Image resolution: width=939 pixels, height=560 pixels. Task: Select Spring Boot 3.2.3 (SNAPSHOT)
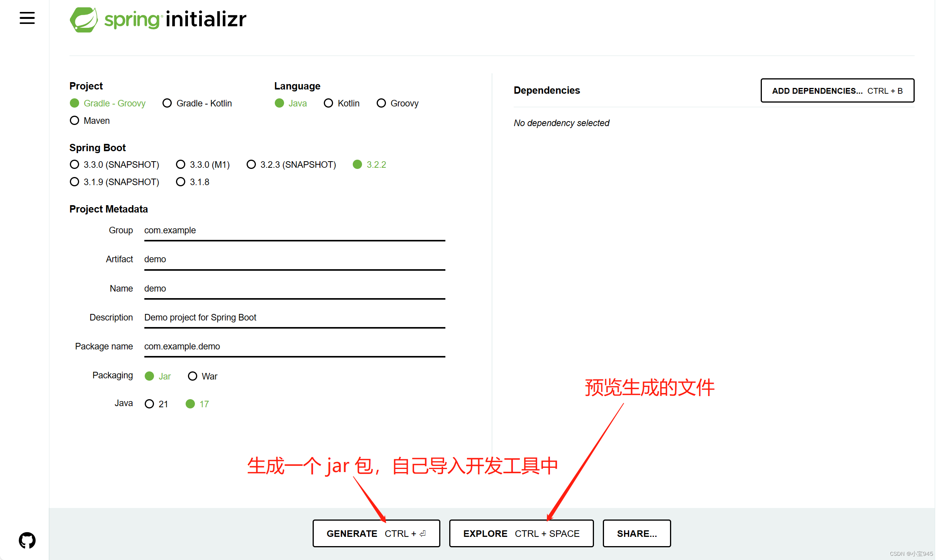coord(291,165)
